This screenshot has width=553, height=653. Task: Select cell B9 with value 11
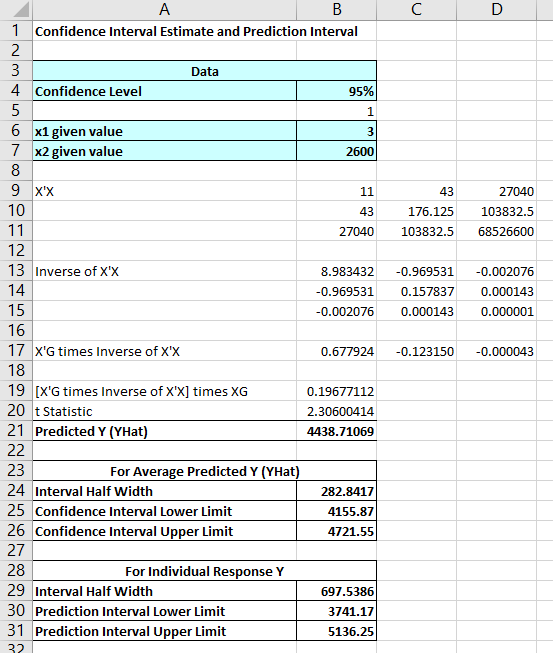point(336,191)
